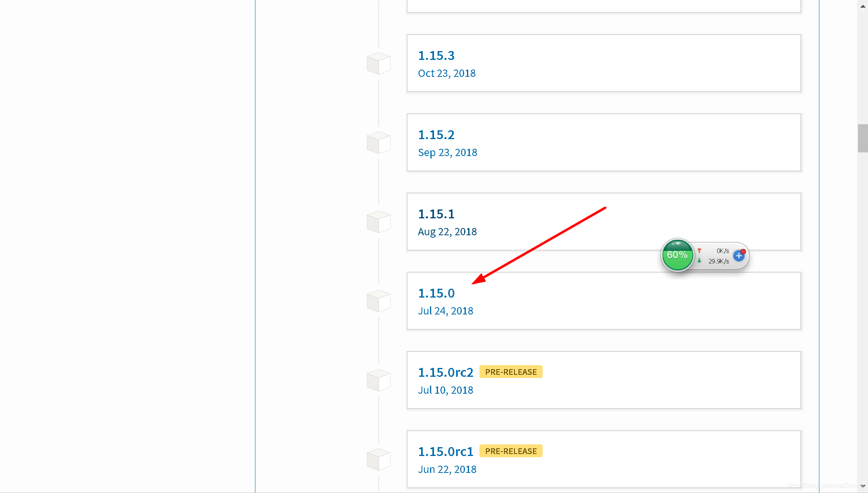Image resolution: width=868 pixels, height=493 pixels.
Task: Click the cube icon beside release 1.15.3
Action: pyautogui.click(x=378, y=64)
